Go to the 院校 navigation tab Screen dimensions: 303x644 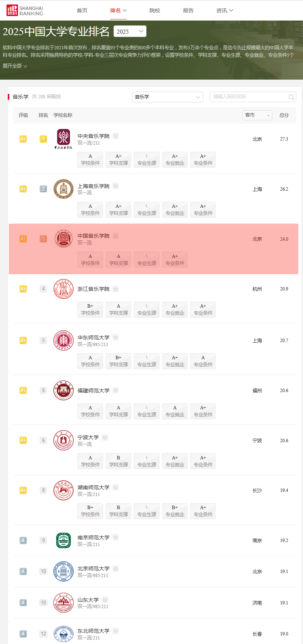click(x=155, y=10)
